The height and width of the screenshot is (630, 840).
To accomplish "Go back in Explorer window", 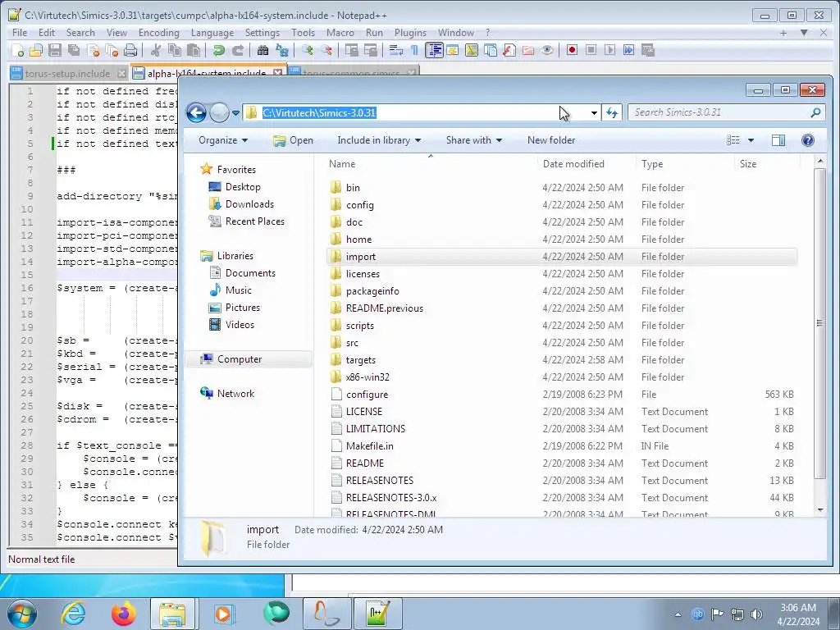I will click(x=197, y=112).
